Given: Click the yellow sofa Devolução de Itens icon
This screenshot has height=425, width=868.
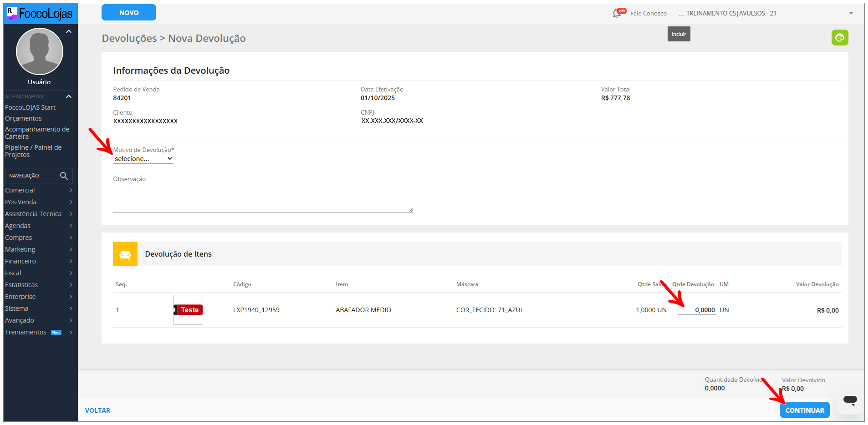Looking at the screenshot, I should [125, 254].
